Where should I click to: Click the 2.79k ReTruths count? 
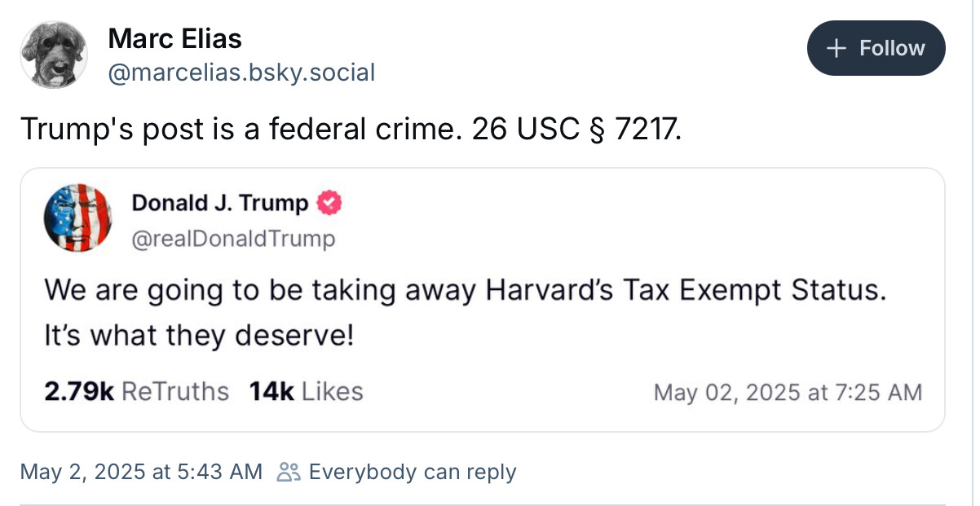136,392
